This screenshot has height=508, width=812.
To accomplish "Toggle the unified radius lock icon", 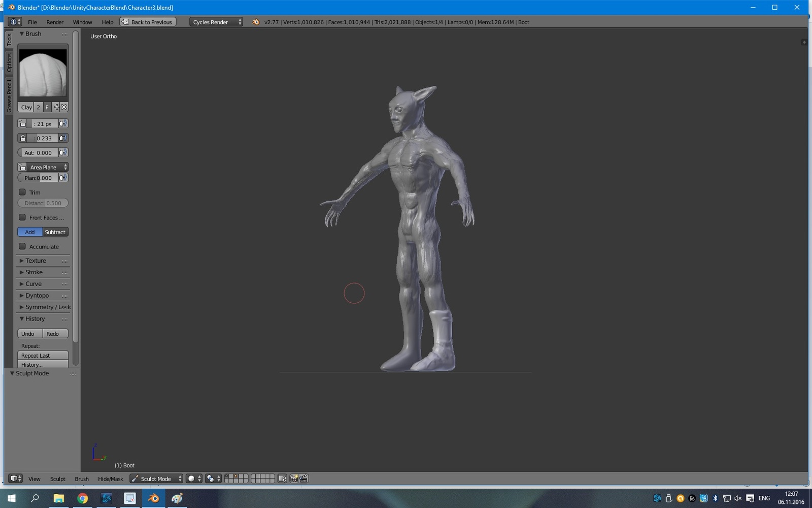I will (22, 123).
